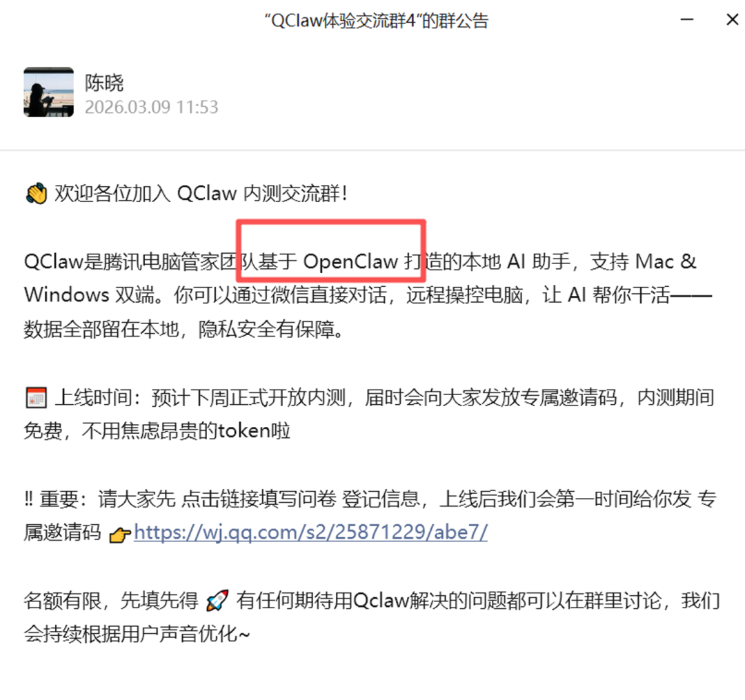This screenshot has height=700, width=745.
Task: Click the welcome line 欢迎各位加入 QClaw 内测交流群
Action: point(200,194)
